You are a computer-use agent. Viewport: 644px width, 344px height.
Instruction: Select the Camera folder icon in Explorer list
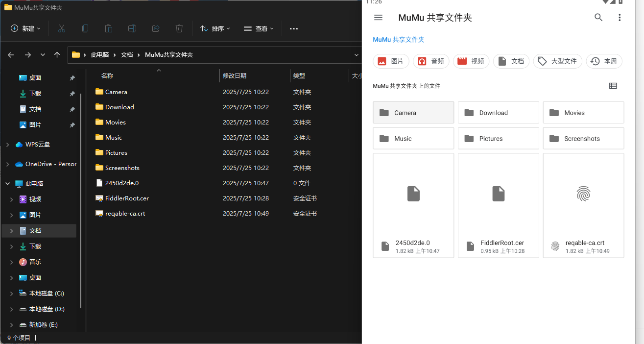99,92
